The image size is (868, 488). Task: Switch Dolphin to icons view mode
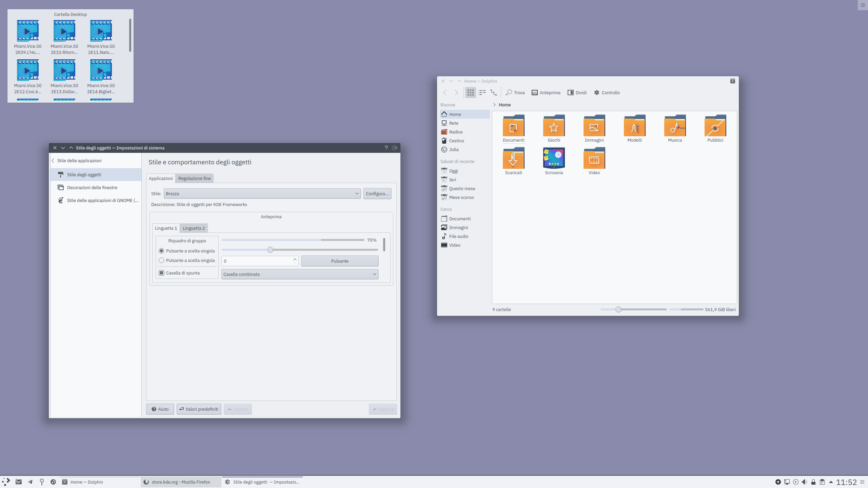pyautogui.click(x=470, y=93)
